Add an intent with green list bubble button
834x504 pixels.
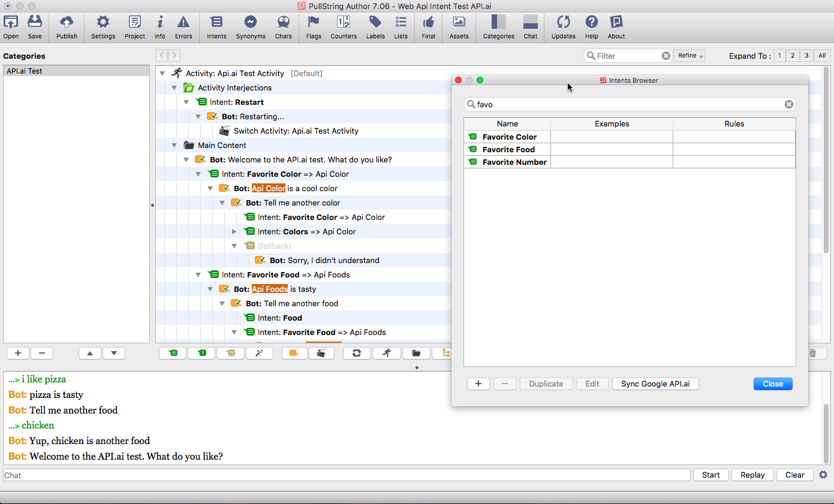click(173, 353)
